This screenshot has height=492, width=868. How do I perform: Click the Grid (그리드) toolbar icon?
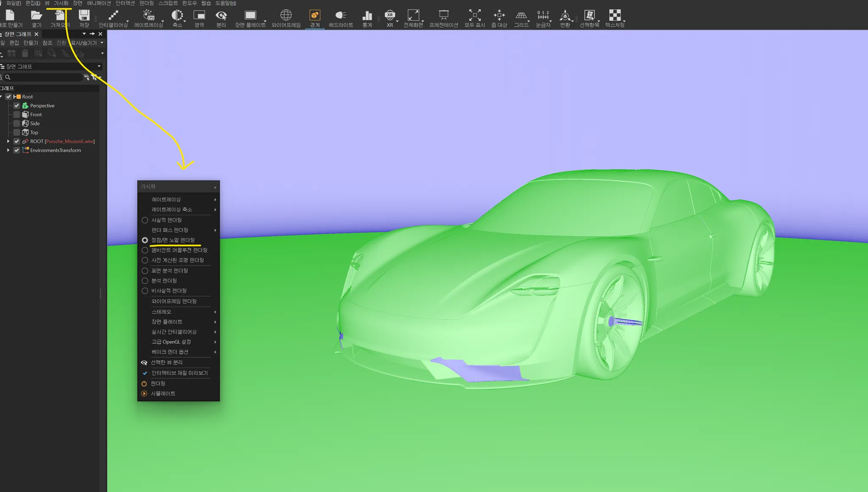coord(521,15)
